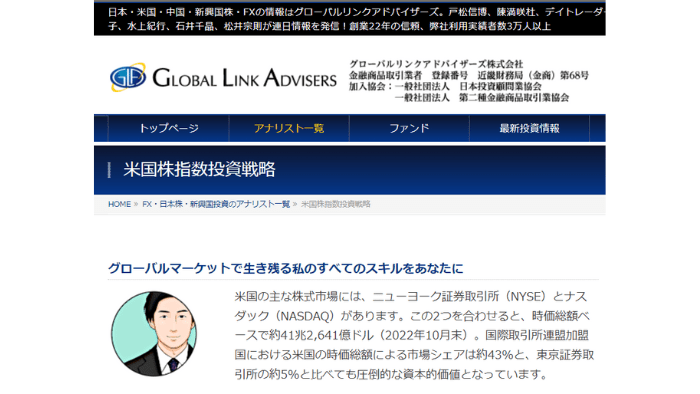This screenshot has width=700, height=394.
Task: Click the vertical bar beside page title
Action: [109, 170]
